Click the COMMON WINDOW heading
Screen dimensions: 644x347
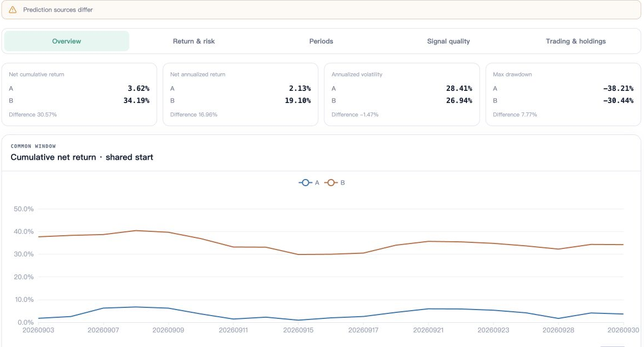(33, 146)
